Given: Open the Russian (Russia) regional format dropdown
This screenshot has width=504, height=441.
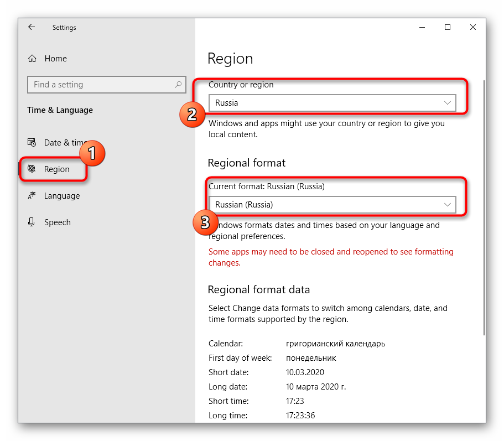Looking at the screenshot, I should (x=332, y=205).
